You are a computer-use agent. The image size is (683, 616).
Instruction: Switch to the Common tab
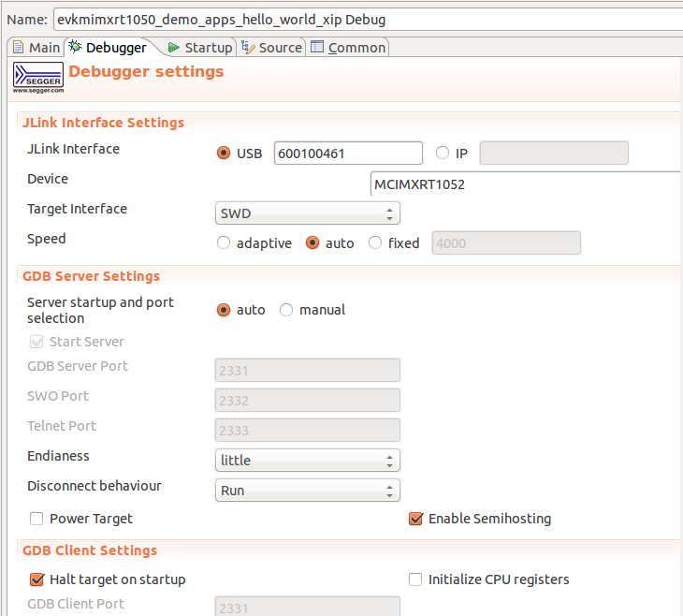[348, 47]
